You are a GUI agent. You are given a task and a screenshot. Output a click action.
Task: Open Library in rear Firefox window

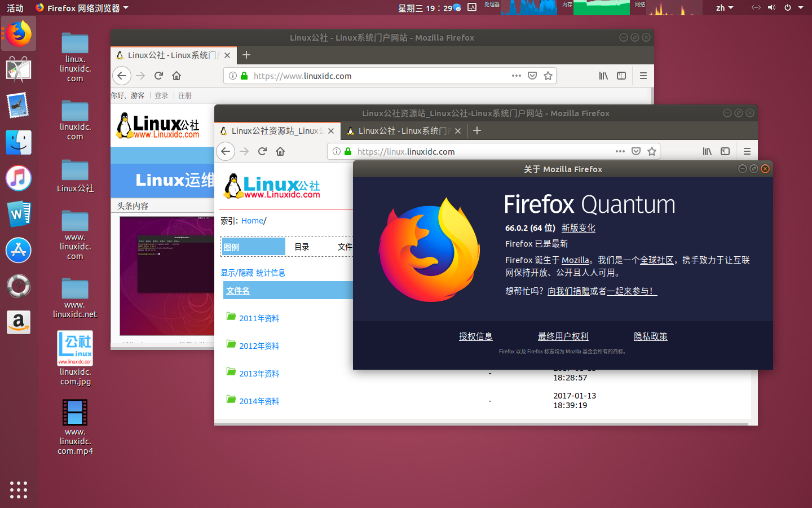pos(603,76)
